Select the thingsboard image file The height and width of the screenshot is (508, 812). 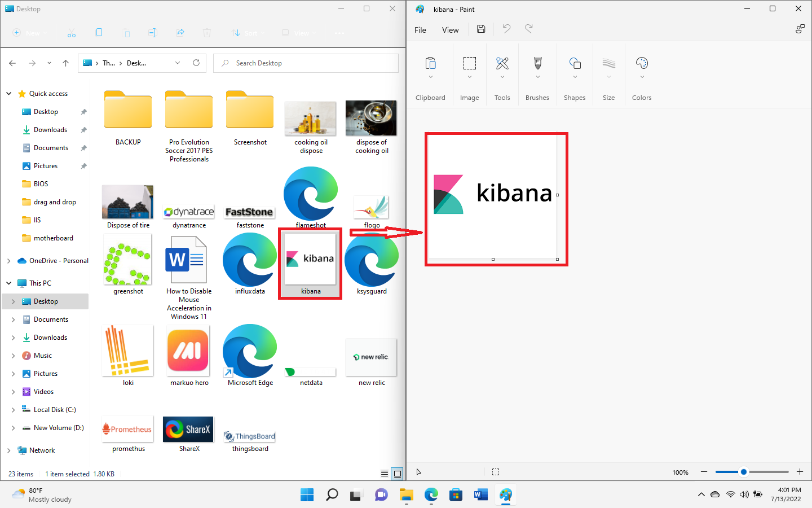(250, 436)
